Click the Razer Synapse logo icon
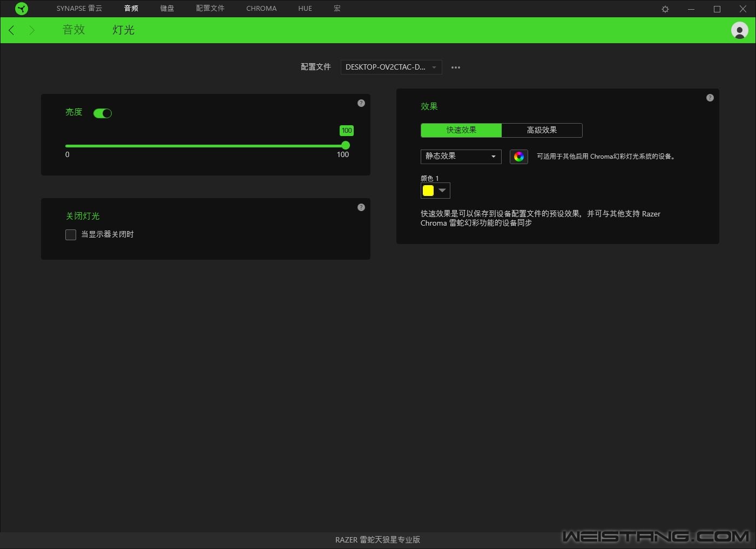Screen dimensions: 756x549 [x=22, y=9]
